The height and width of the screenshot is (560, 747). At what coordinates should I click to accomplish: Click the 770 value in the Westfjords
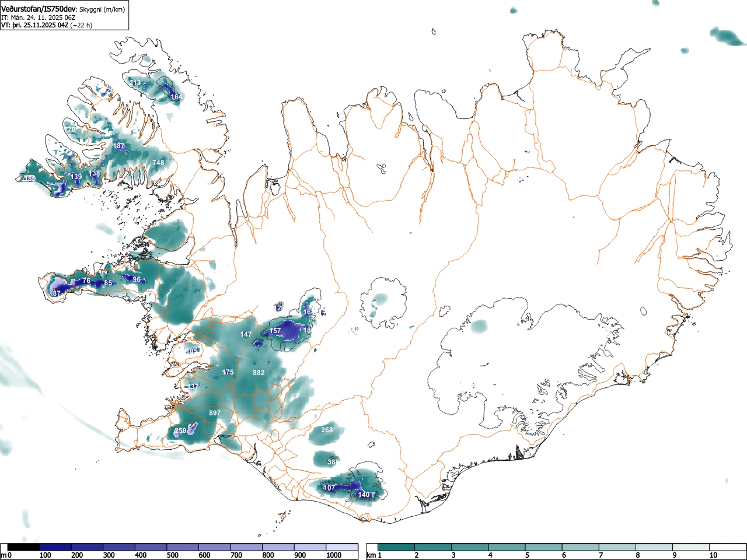point(71,129)
